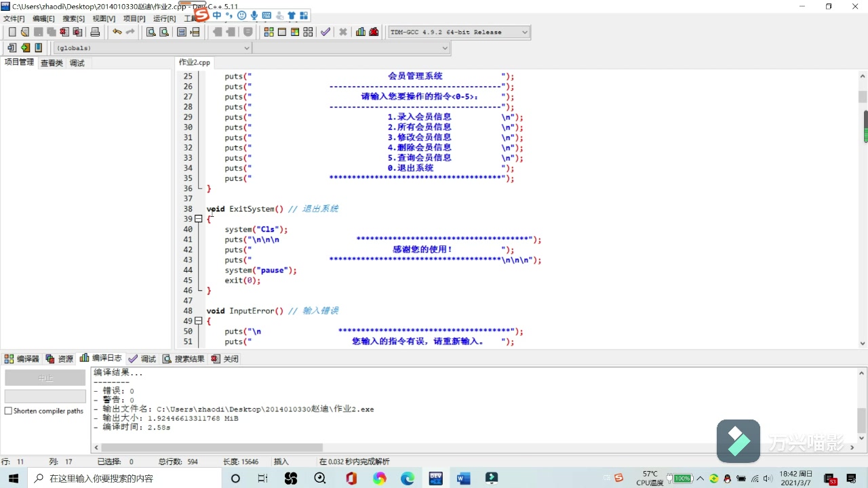Image resolution: width=868 pixels, height=488 pixels.
Task: Open the empty function members dropdown
Action: tap(445, 48)
